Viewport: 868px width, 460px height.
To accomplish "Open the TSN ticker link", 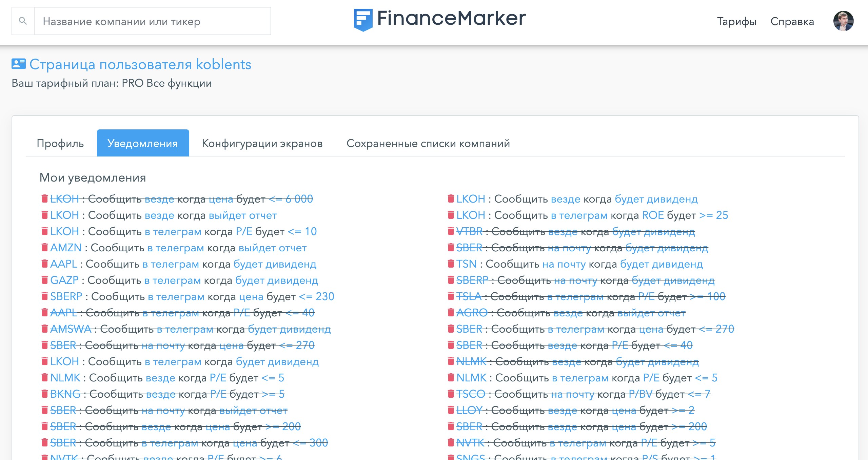I will [x=467, y=264].
